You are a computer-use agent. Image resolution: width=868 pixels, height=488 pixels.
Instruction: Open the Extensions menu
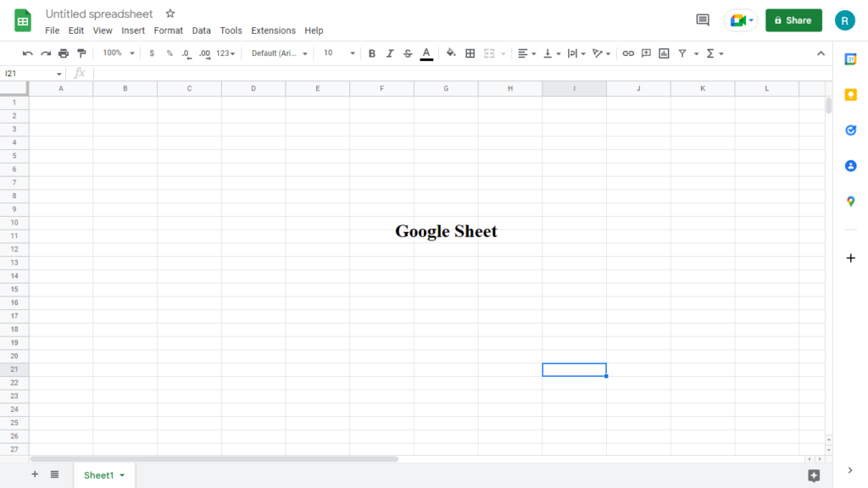pos(274,30)
